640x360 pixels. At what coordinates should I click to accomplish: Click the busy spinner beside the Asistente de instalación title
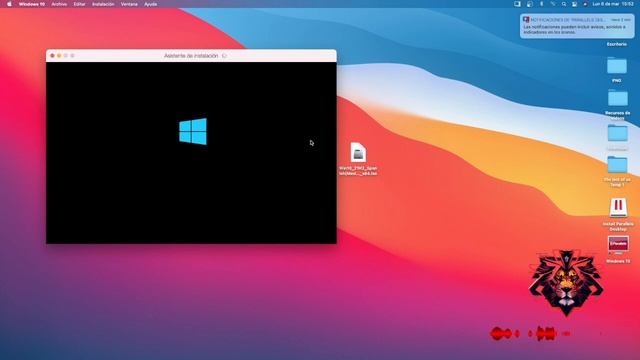coord(224,56)
